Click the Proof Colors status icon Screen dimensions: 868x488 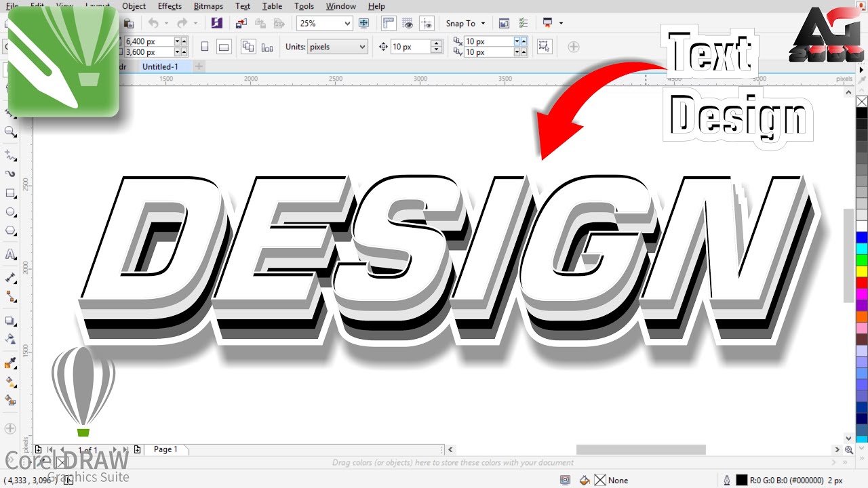[x=565, y=480]
